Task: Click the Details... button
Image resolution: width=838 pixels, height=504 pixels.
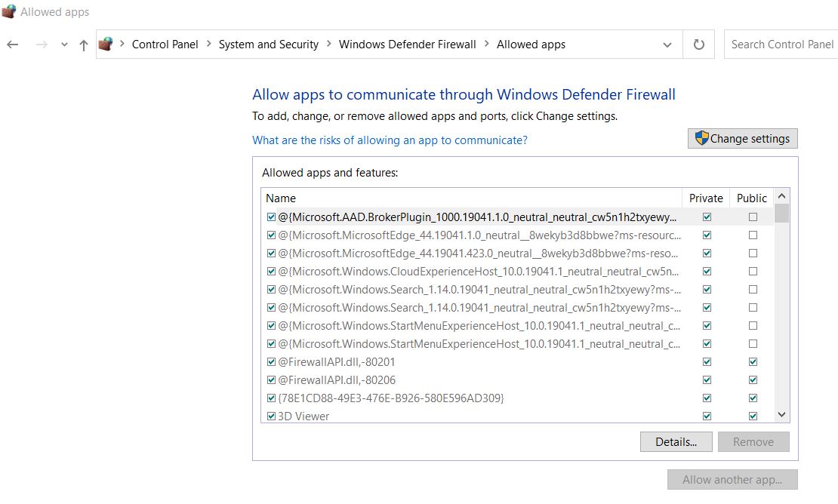Action: point(676,442)
